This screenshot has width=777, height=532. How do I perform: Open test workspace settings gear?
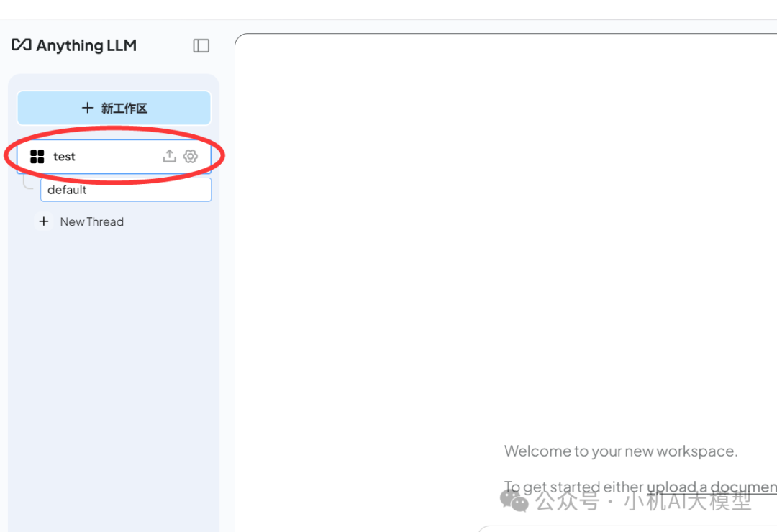point(190,156)
